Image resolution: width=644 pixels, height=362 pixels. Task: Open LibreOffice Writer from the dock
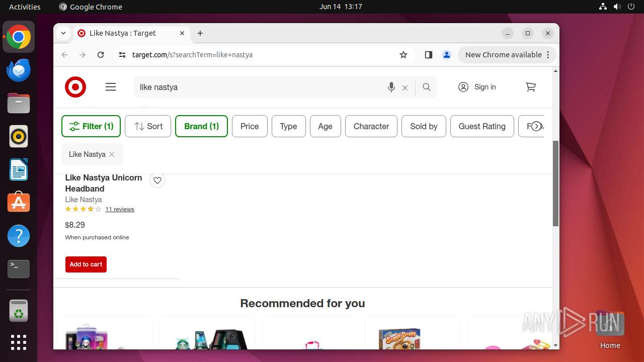(x=19, y=170)
